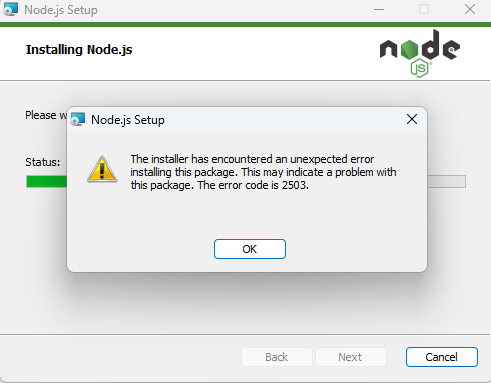Click OK in the error dialog
This screenshot has height=383, width=491.
click(x=250, y=249)
